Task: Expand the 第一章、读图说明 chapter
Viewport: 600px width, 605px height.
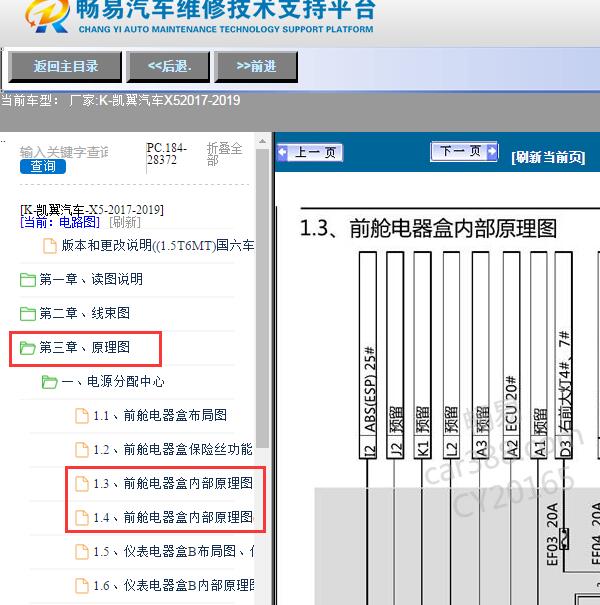Action: 91,279
